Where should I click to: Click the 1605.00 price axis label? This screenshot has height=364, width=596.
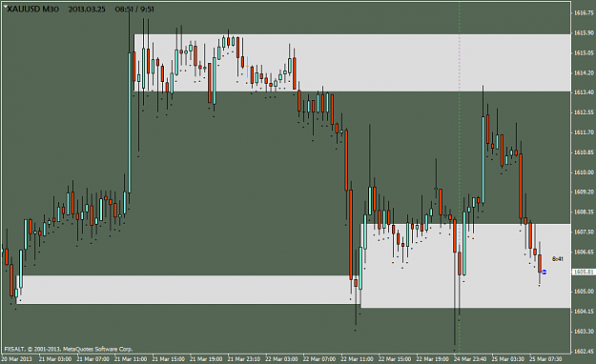584,292
